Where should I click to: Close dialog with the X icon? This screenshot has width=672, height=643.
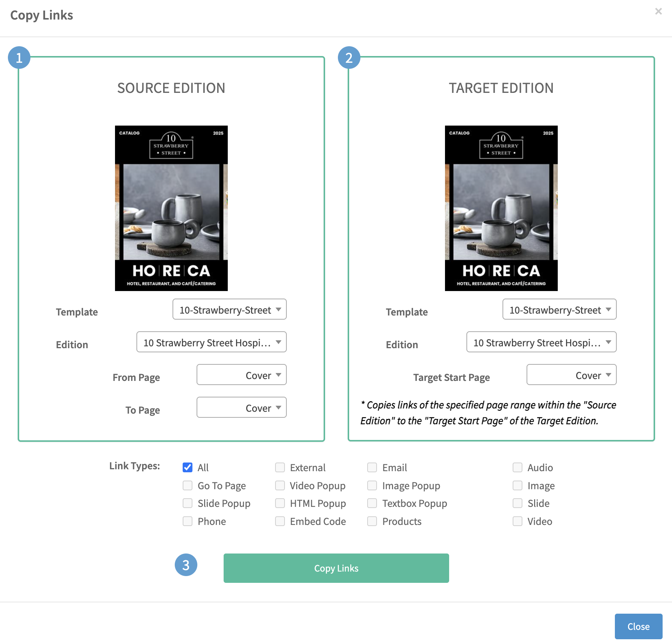658,11
